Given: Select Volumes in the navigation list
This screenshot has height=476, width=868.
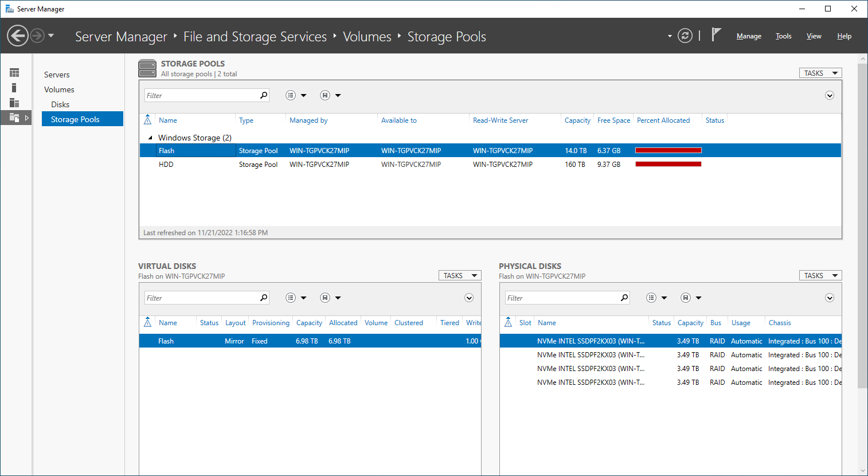Looking at the screenshot, I should click(x=59, y=89).
